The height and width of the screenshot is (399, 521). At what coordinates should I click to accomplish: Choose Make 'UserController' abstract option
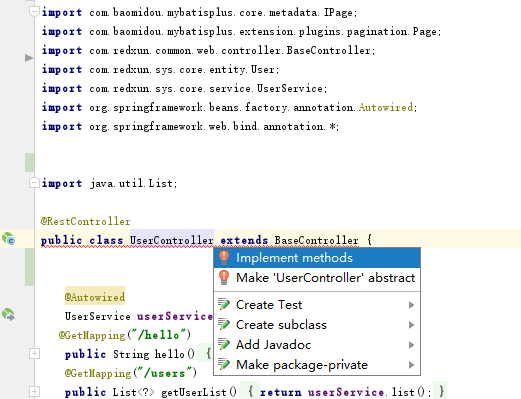point(317,278)
